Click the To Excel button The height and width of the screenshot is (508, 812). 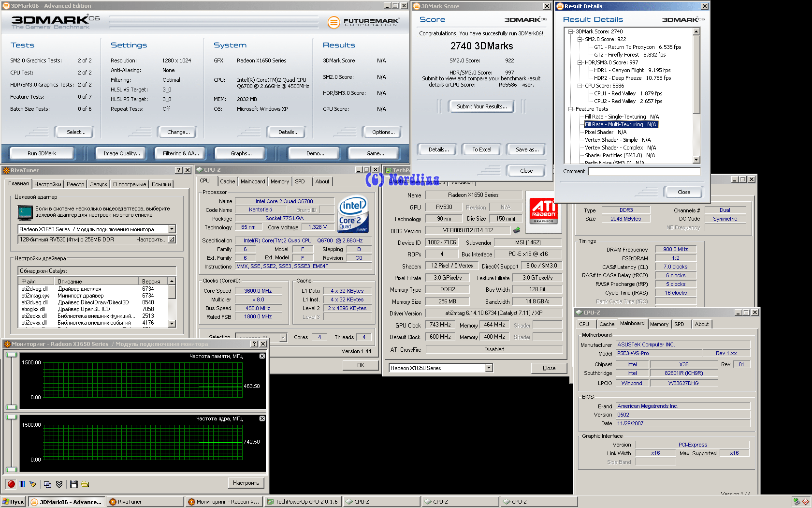pyautogui.click(x=482, y=149)
